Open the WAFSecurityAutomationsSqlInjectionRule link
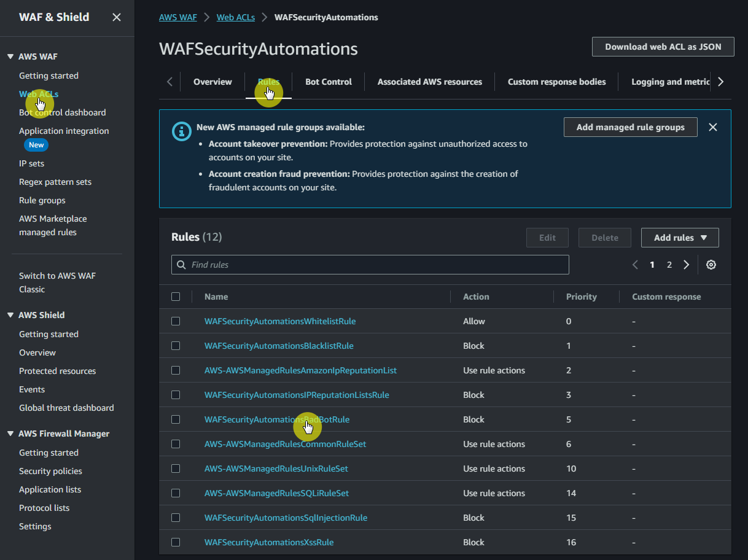Viewport: 748px width, 560px height. [286, 518]
